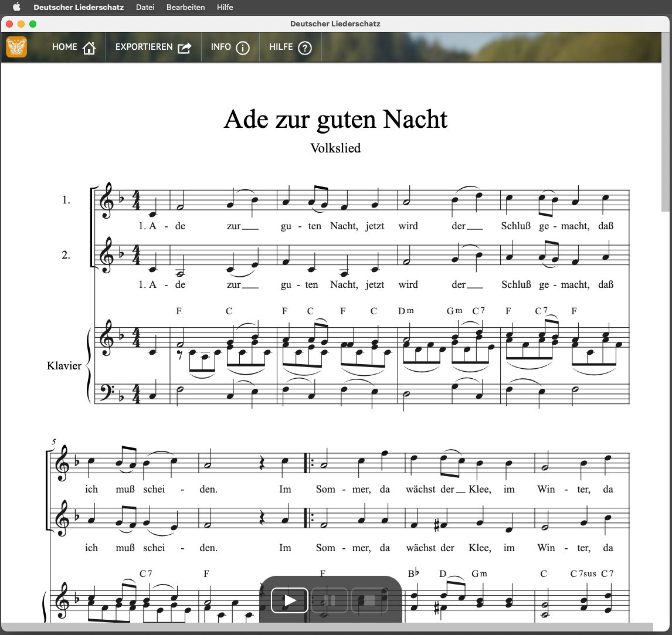Open the EXPORTIEREN export option
The image size is (672, 635).
154,47
